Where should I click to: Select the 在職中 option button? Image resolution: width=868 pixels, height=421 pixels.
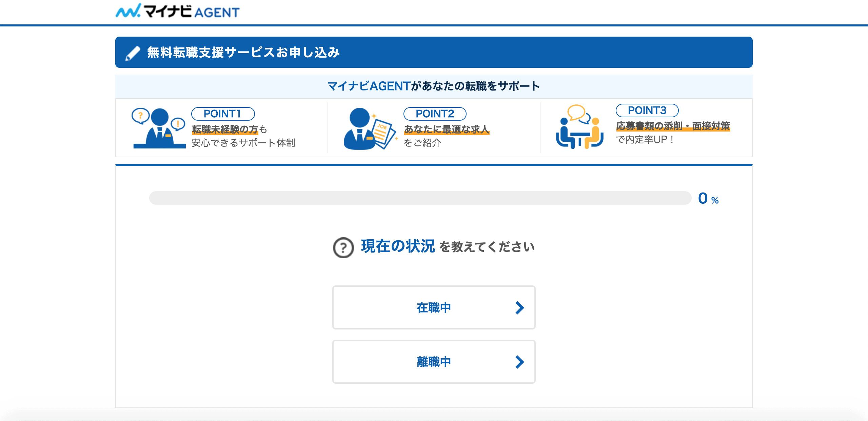434,308
